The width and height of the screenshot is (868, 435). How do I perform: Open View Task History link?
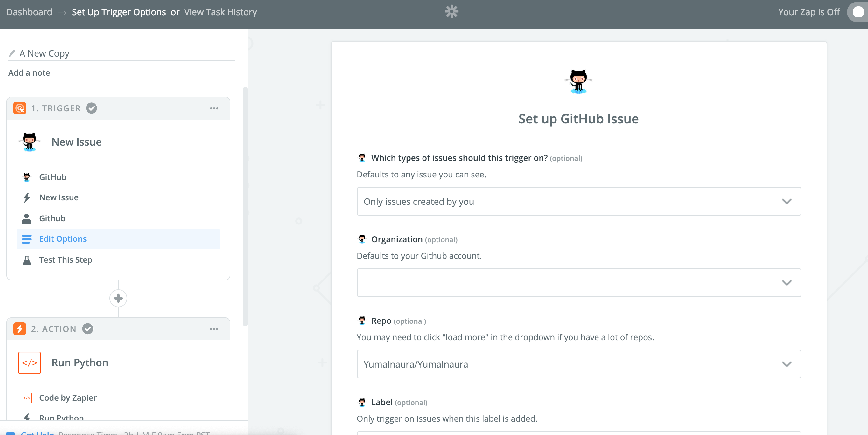[x=220, y=12]
